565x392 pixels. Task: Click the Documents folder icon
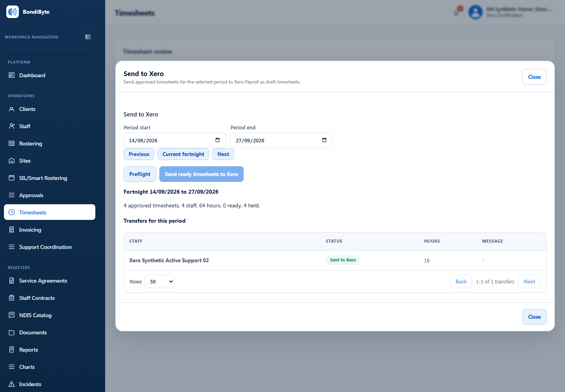[12, 332]
